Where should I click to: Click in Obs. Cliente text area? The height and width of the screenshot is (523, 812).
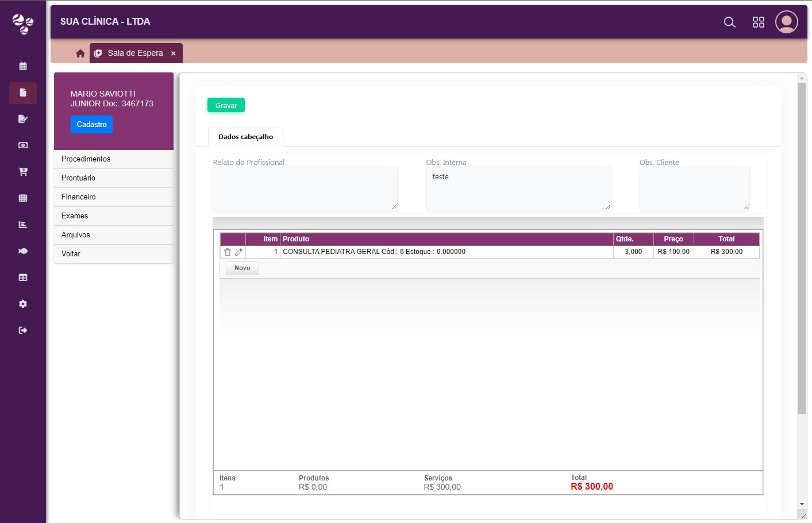tap(694, 189)
